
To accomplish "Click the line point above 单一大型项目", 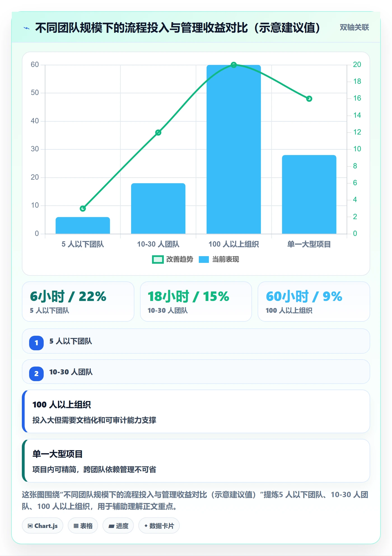I will (x=309, y=99).
